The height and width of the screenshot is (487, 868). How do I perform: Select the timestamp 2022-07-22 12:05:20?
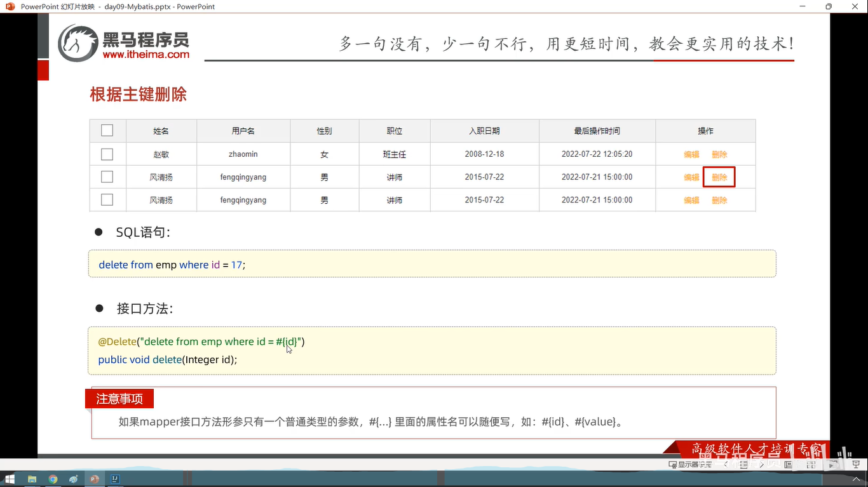(597, 154)
